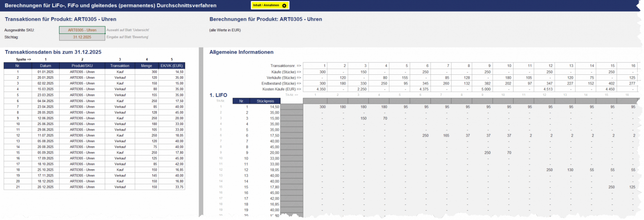The height and width of the screenshot is (220, 644).
Task: Click the date cell 18.12.2025
Action: pos(45,181)
